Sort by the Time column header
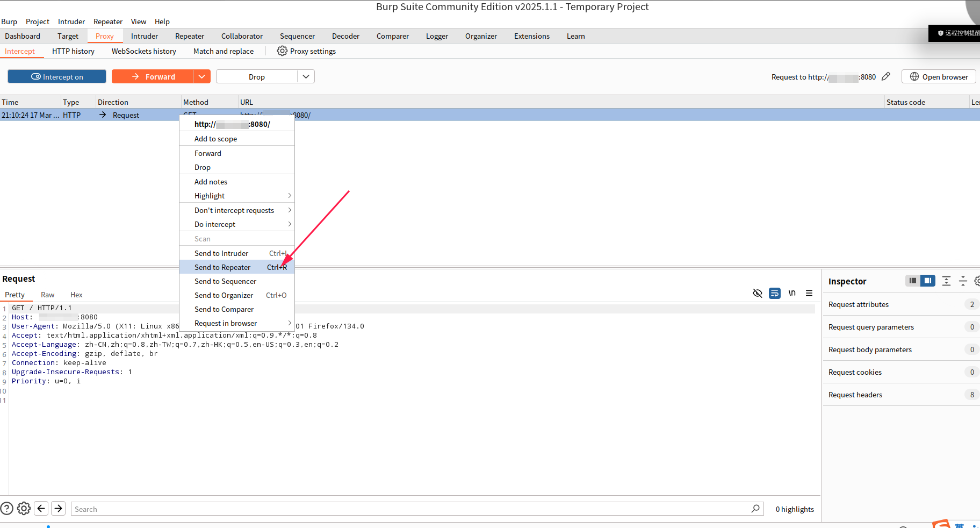 point(30,102)
